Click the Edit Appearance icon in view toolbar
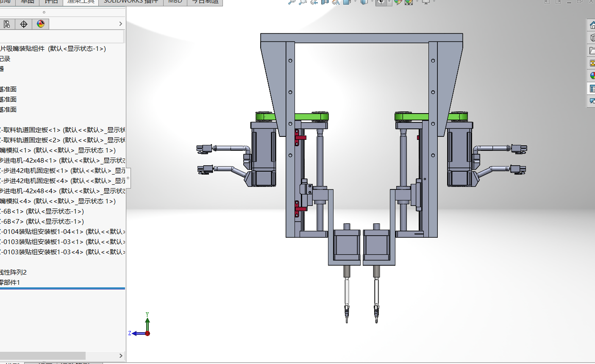Screen dimensions: 595x364 [x=398, y=2]
